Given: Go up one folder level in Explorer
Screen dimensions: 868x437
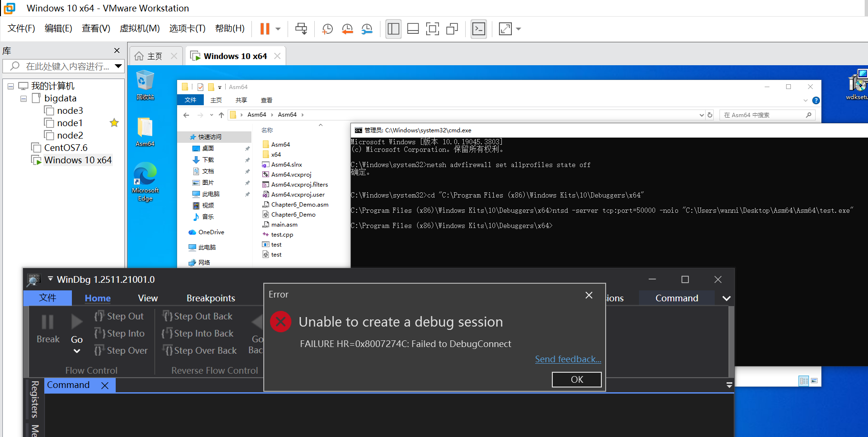Looking at the screenshot, I should click(221, 115).
